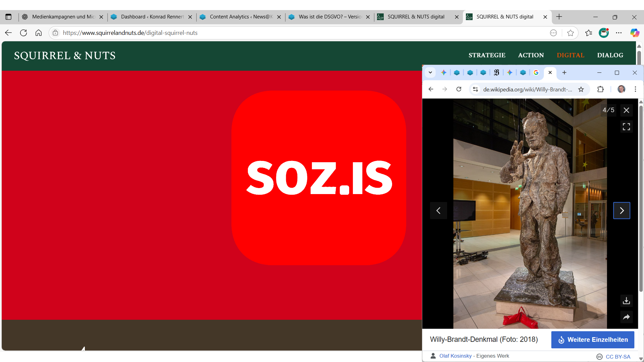The height and width of the screenshot is (362, 644).
Task: Open the STRATEGIE menu item
Action: click(x=487, y=55)
